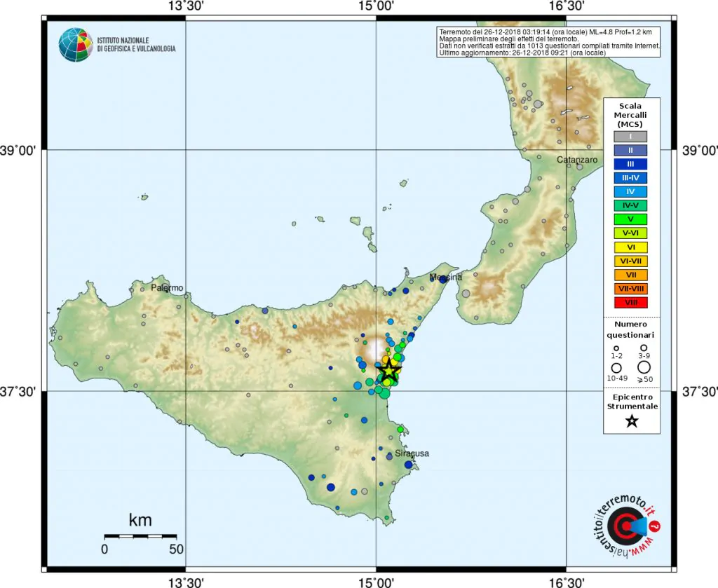Click the earthquake details info box
Viewport: 718px width, 588px height.
click(548, 43)
